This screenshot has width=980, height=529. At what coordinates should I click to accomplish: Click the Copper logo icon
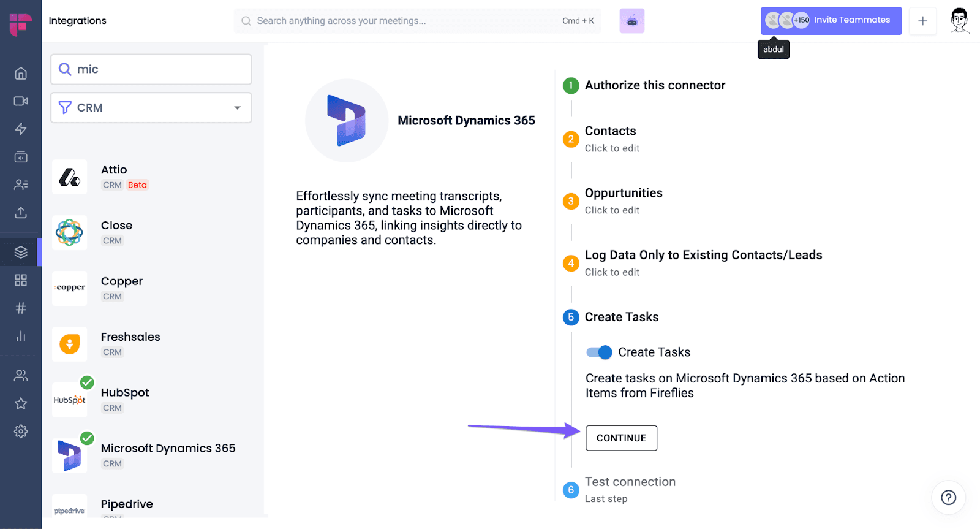(x=70, y=288)
